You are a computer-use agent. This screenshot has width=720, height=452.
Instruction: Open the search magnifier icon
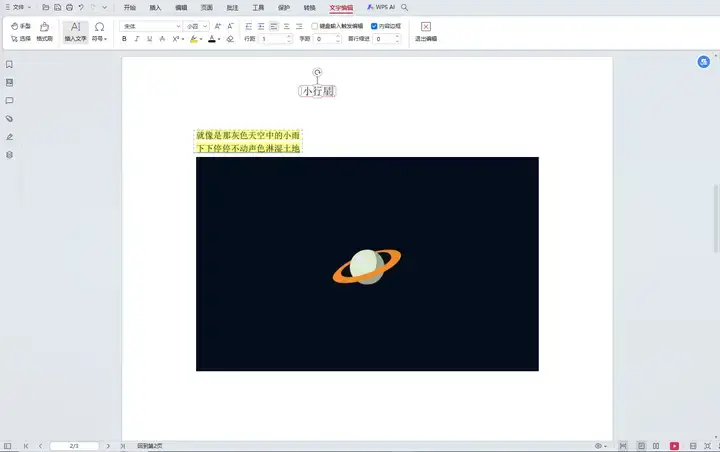[x=405, y=7]
